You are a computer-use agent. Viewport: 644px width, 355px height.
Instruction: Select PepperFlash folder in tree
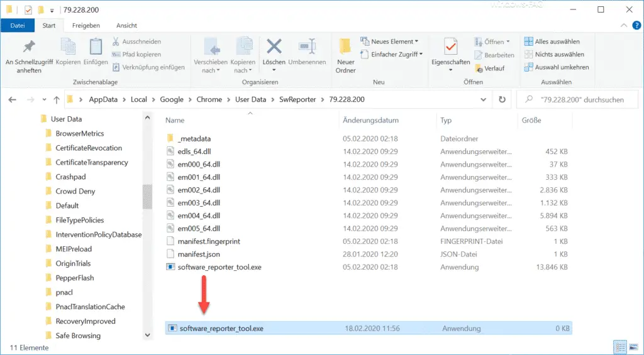click(x=75, y=278)
